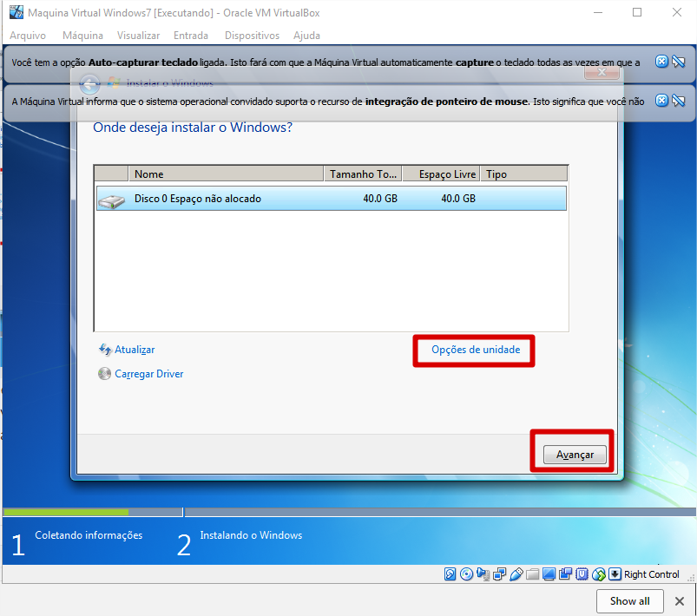Click the Atualizar link
The image size is (697, 616).
135,350
